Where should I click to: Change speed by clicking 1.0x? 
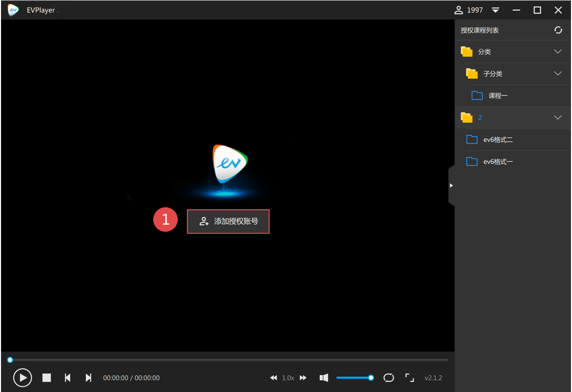(288, 378)
